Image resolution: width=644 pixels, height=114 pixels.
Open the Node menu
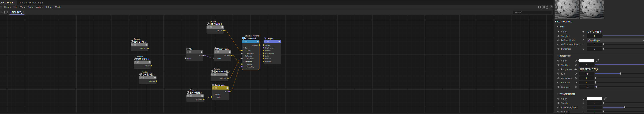(x=30, y=7)
